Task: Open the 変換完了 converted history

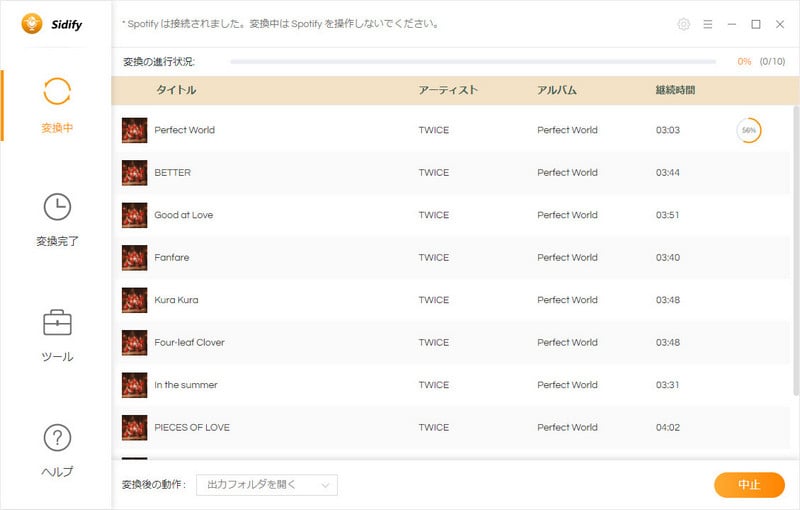Action: (x=57, y=220)
